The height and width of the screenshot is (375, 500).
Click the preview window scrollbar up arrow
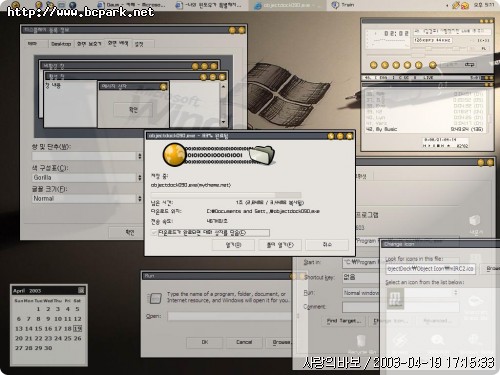tap(223, 86)
